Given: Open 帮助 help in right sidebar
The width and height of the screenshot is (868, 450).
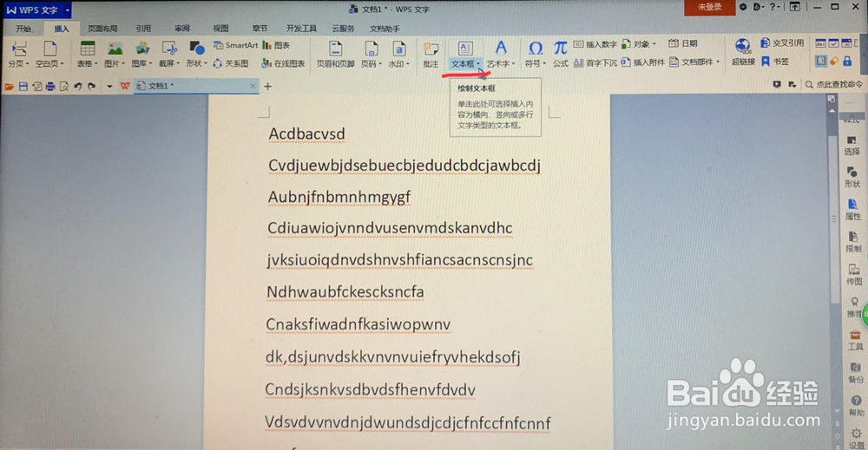Looking at the screenshot, I should 857,406.
